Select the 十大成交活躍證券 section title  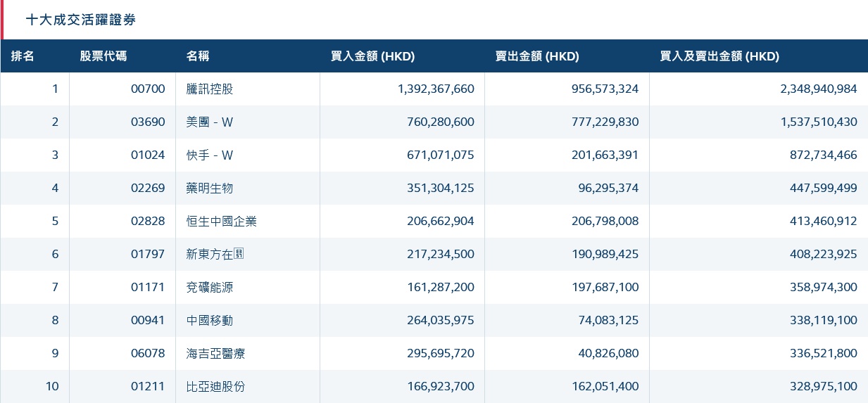point(81,20)
